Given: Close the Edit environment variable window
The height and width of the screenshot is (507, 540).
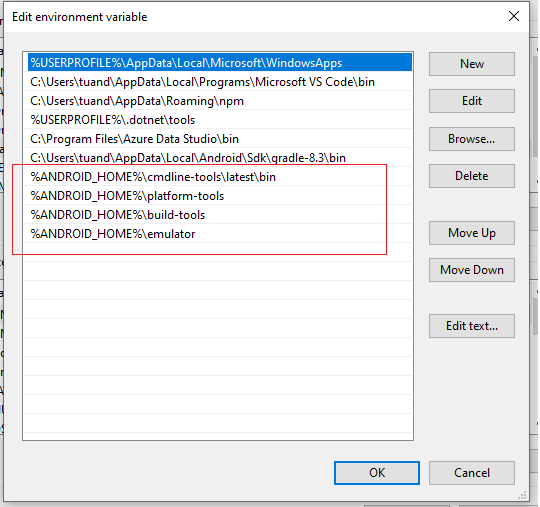Looking at the screenshot, I should click(514, 16).
